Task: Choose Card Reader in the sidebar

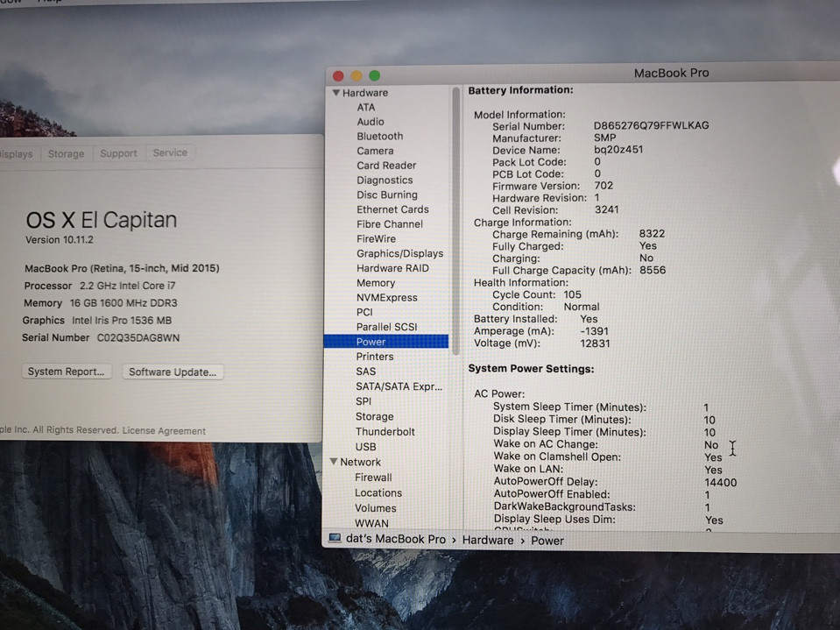Action: pyautogui.click(x=386, y=166)
